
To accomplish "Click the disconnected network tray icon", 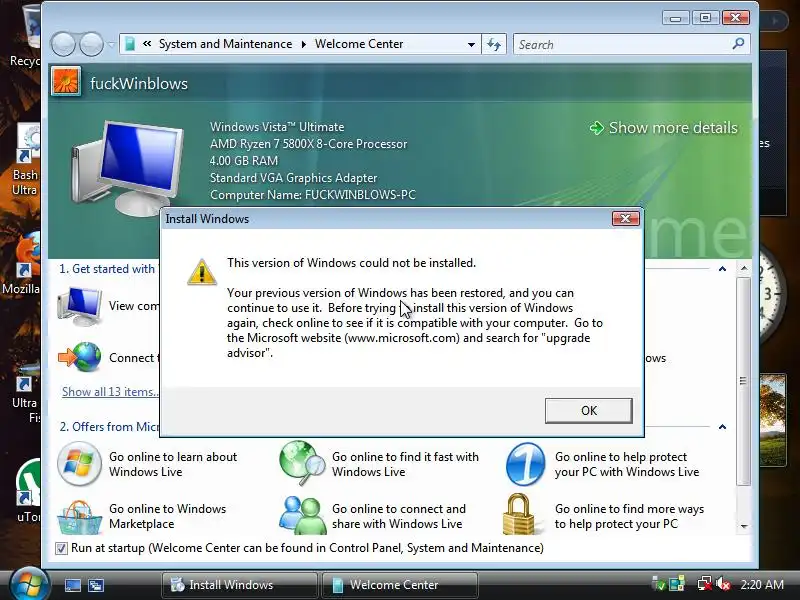I will [x=705, y=584].
